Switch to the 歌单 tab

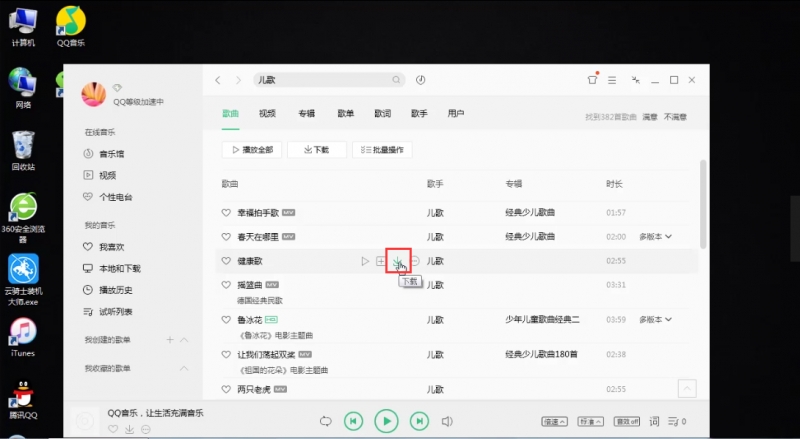point(345,114)
